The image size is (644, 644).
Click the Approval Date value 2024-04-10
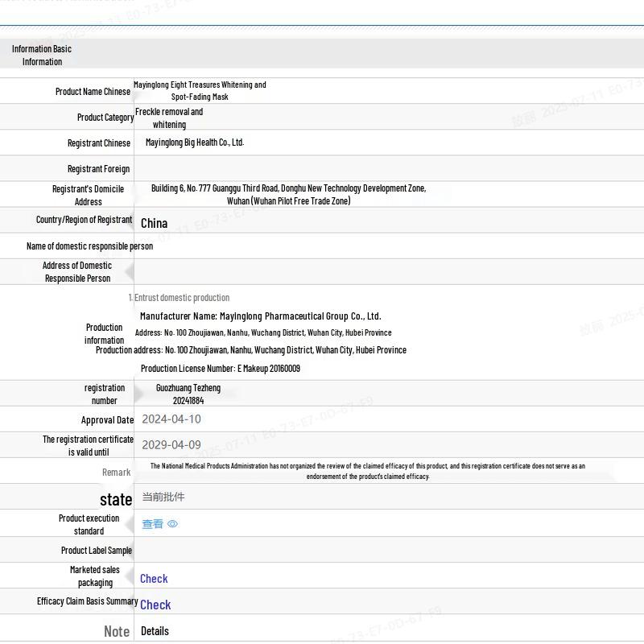click(171, 419)
